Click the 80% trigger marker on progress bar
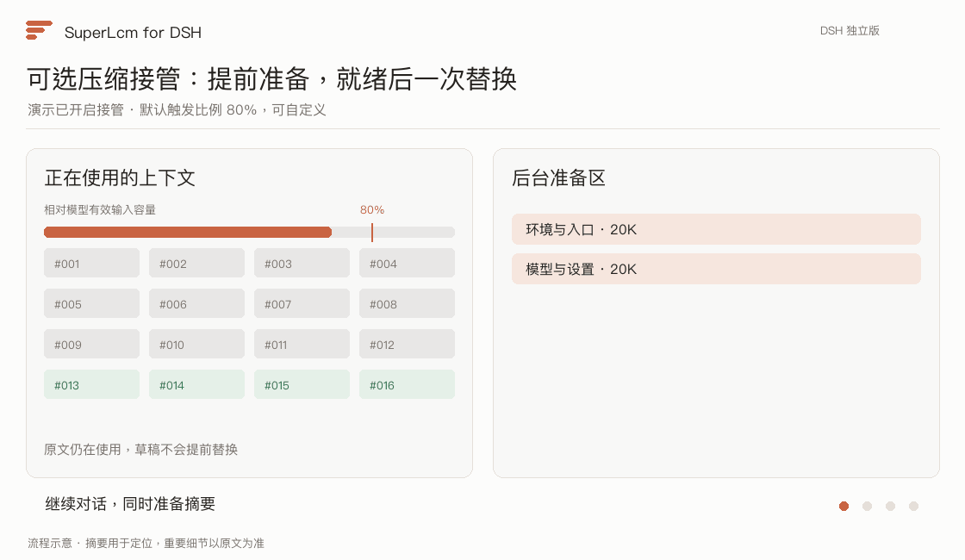This screenshot has width=965, height=560. [x=372, y=232]
